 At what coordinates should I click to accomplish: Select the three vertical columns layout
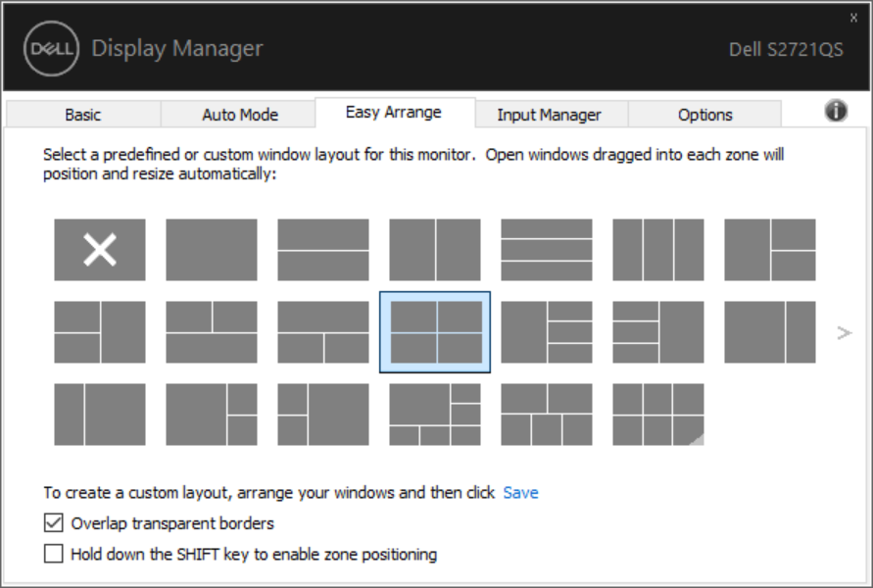(x=658, y=250)
